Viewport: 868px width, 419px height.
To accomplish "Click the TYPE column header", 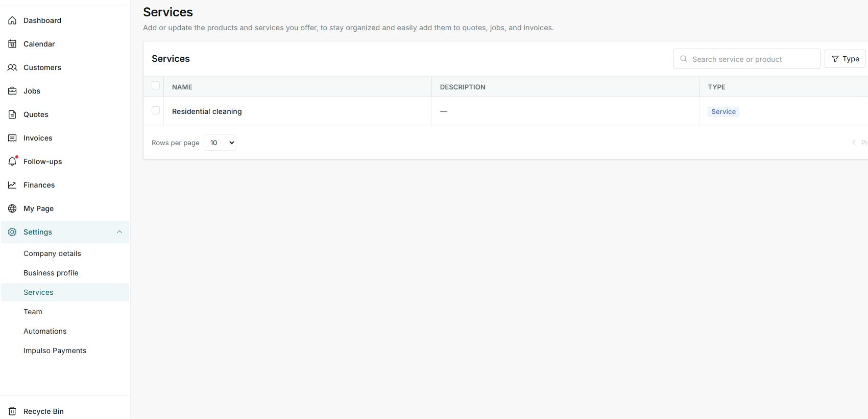I will point(716,87).
